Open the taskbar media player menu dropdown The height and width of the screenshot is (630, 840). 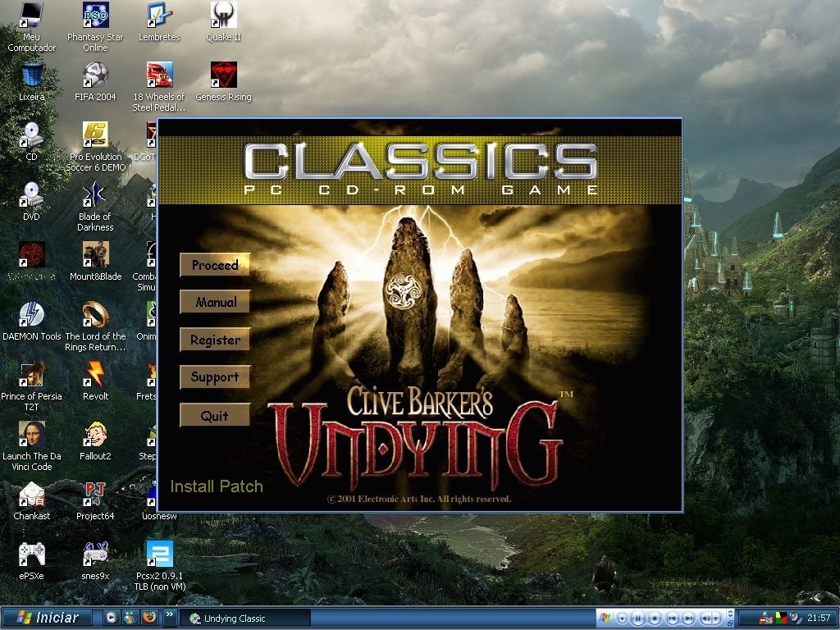pyautogui.click(x=622, y=619)
